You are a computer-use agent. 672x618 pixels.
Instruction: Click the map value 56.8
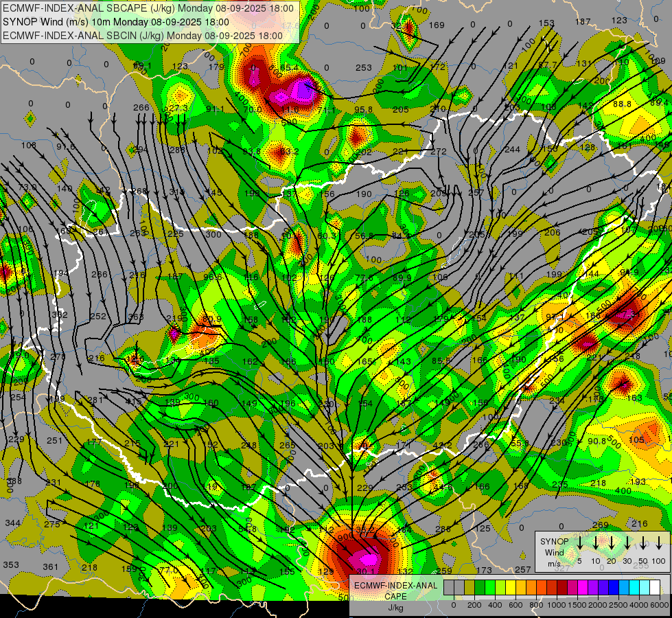(x=364, y=236)
